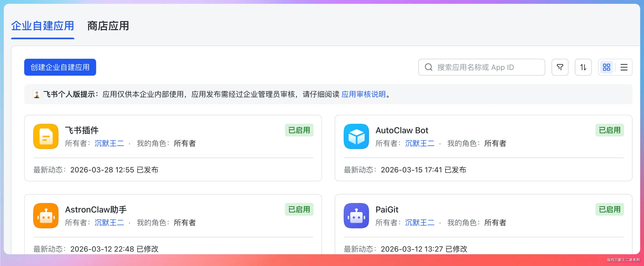Click owner 沉默王二 on the AutoClaw Bot card

pyautogui.click(x=420, y=143)
